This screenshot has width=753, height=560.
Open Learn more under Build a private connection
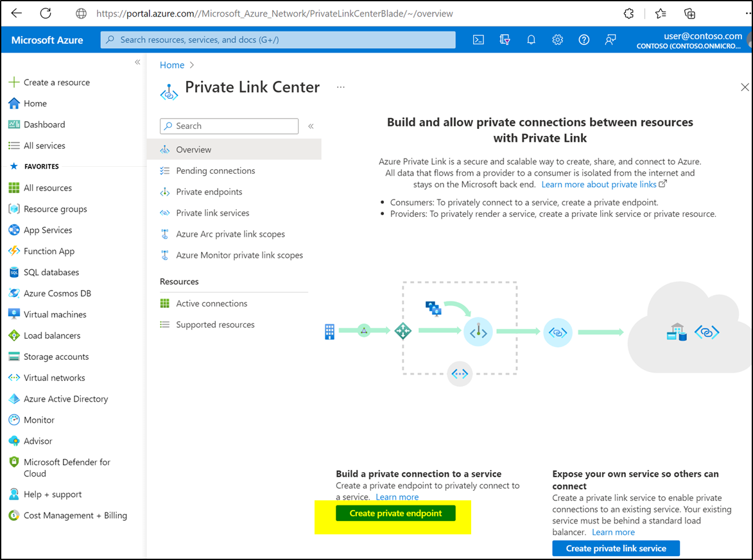(397, 496)
